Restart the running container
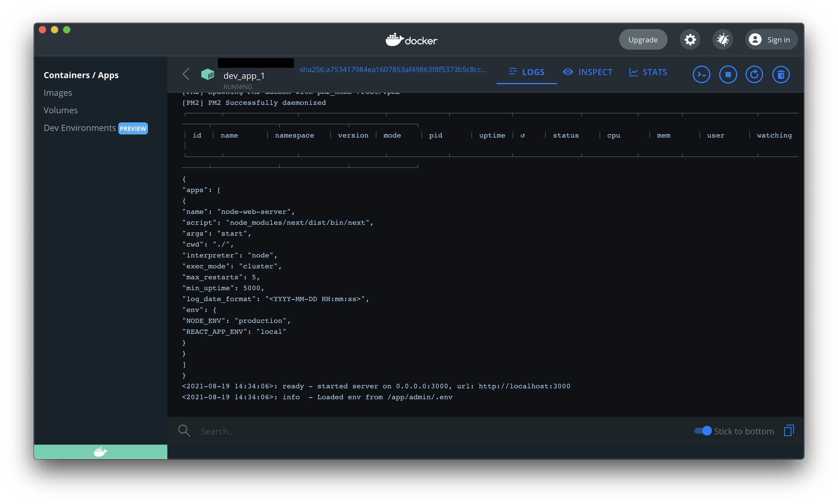The height and width of the screenshot is (504, 838). point(754,75)
